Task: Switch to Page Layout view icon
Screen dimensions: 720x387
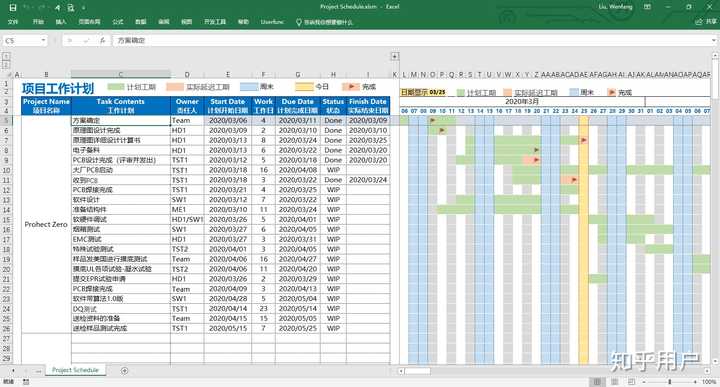Action: 614,381
